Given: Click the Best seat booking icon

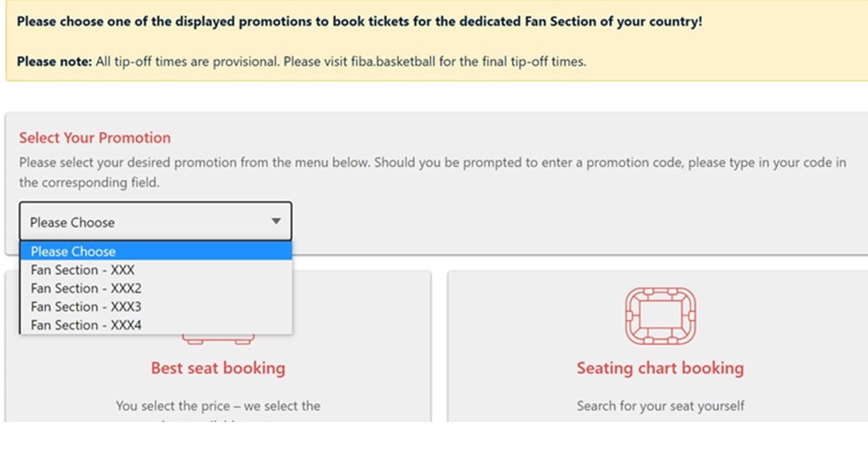Looking at the screenshot, I should [x=218, y=339].
